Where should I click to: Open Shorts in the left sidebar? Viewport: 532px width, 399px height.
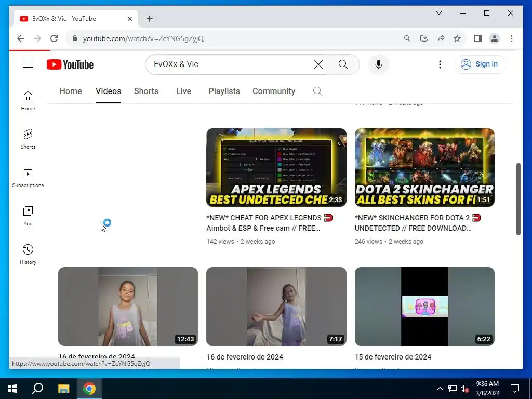tap(28, 139)
